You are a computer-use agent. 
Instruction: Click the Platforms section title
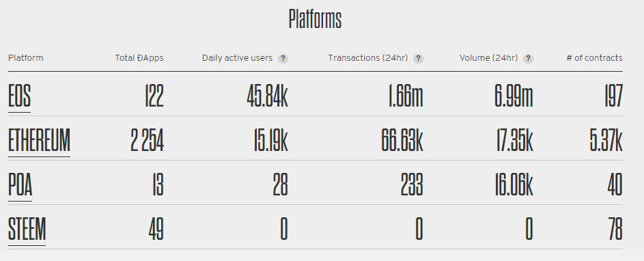click(x=315, y=19)
